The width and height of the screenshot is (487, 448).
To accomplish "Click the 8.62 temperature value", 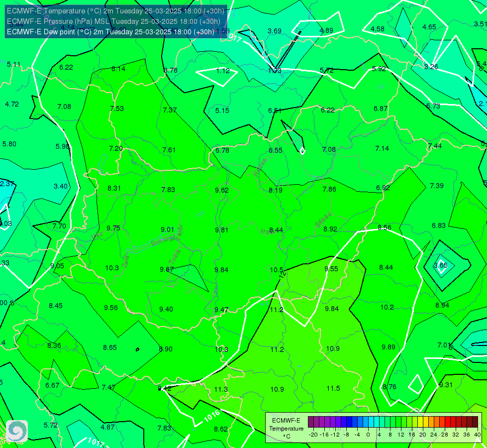I will point(221,430).
